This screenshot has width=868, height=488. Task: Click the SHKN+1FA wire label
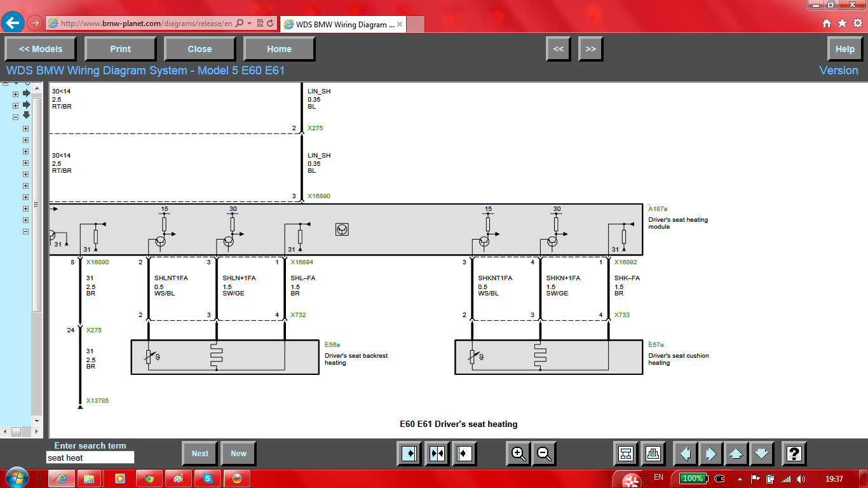(x=563, y=278)
